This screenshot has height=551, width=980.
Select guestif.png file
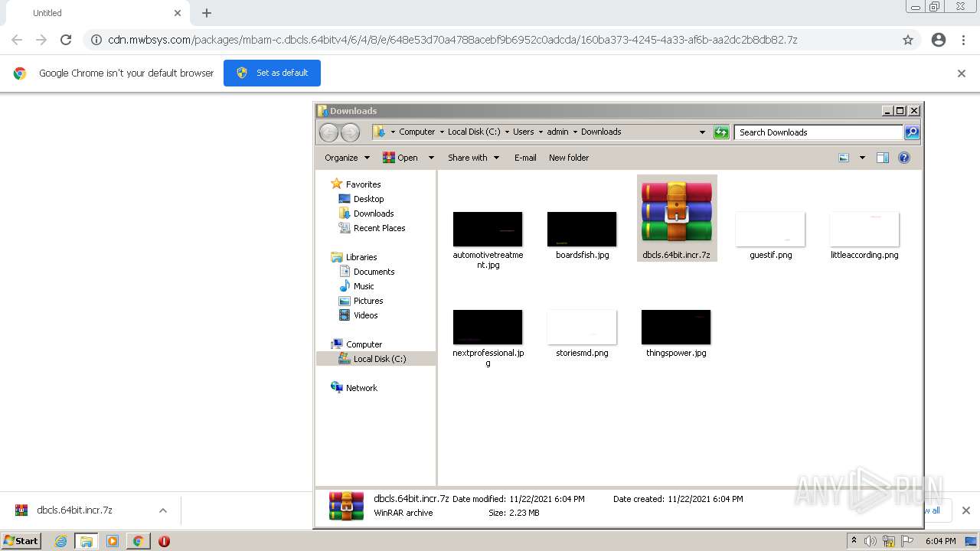(770, 235)
